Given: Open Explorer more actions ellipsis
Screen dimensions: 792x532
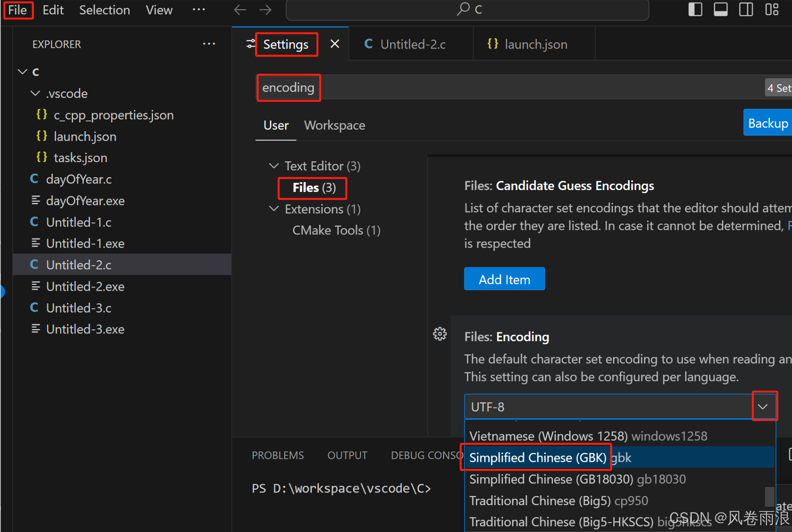Looking at the screenshot, I should 209,44.
